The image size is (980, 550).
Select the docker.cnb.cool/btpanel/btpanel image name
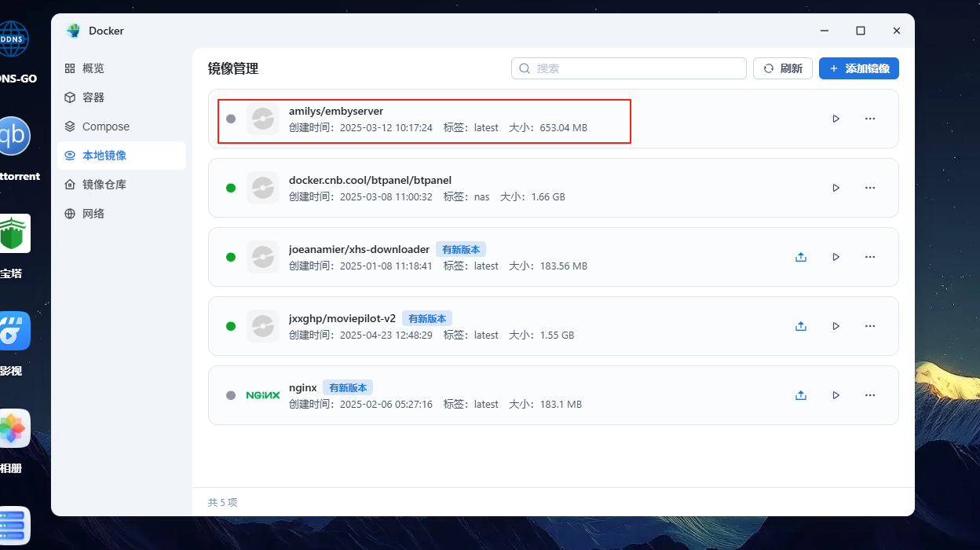point(370,180)
